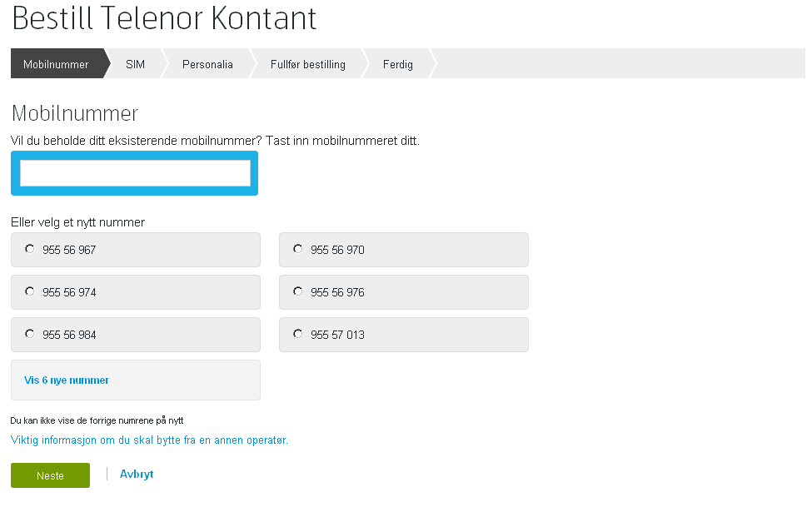Pick the 955 56 984 radio button
The height and width of the screenshot is (512, 812).
point(29,334)
